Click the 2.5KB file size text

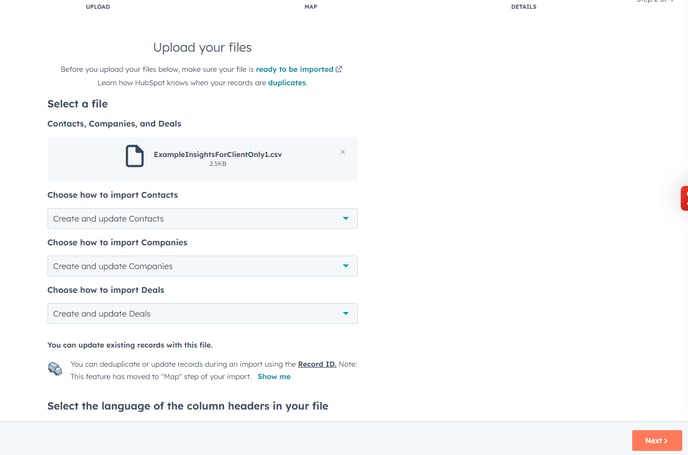point(218,164)
